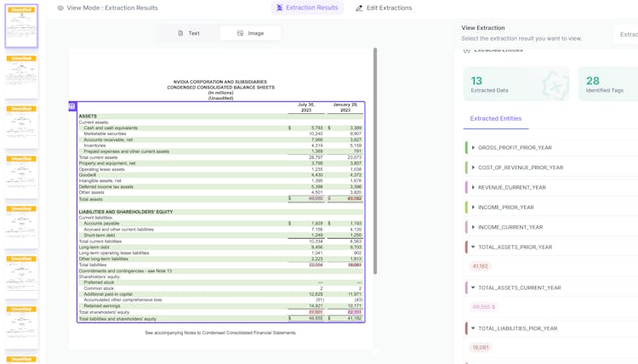
Task: Click the 49,555 $ extracted value tag
Action: [x=483, y=307]
